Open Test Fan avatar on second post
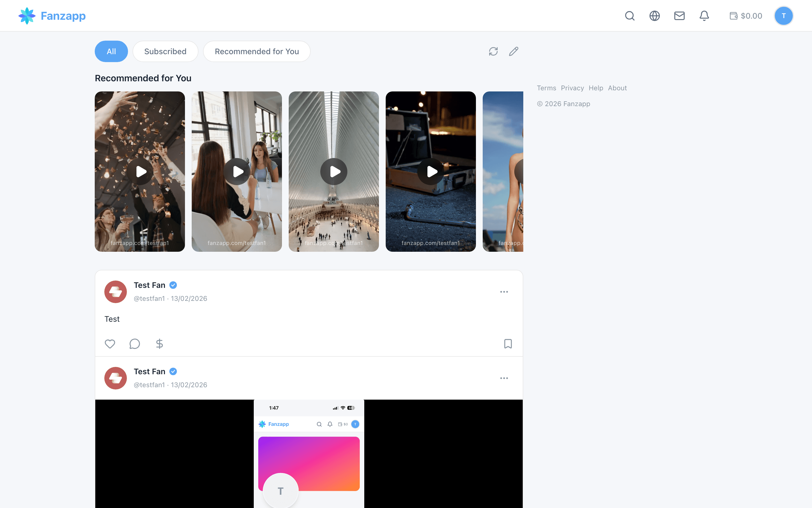Image resolution: width=812 pixels, height=508 pixels. pos(115,378)
